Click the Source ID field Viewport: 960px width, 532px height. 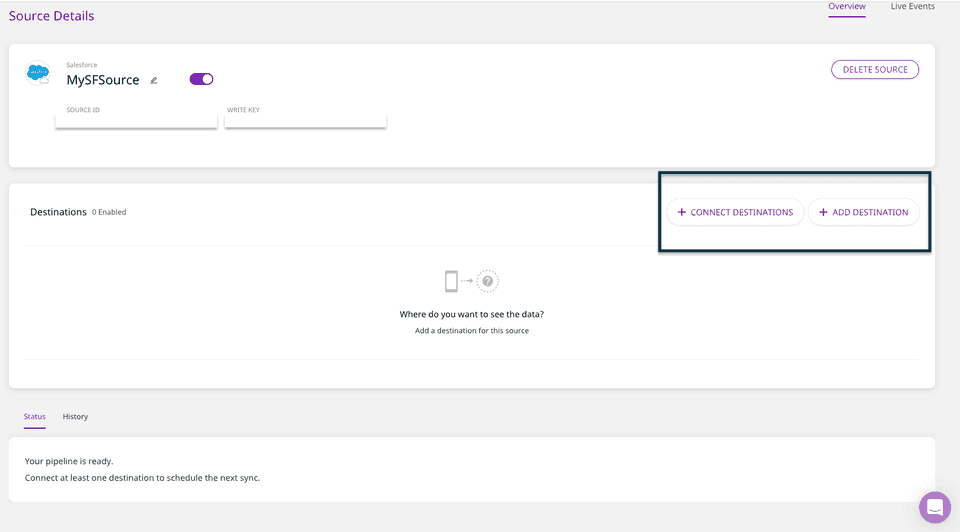(136, 119)
